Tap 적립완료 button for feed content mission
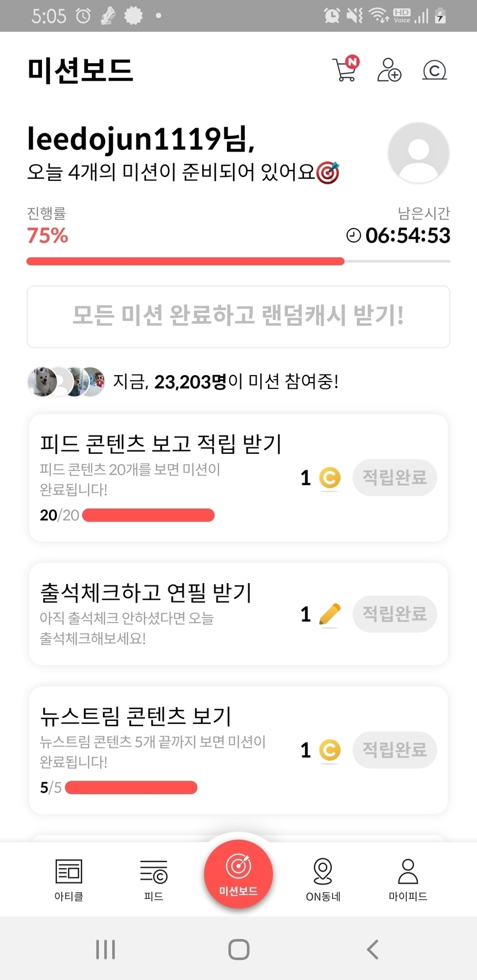The width and height of the screenshot is (477, 980). click(x=394, y=477)
